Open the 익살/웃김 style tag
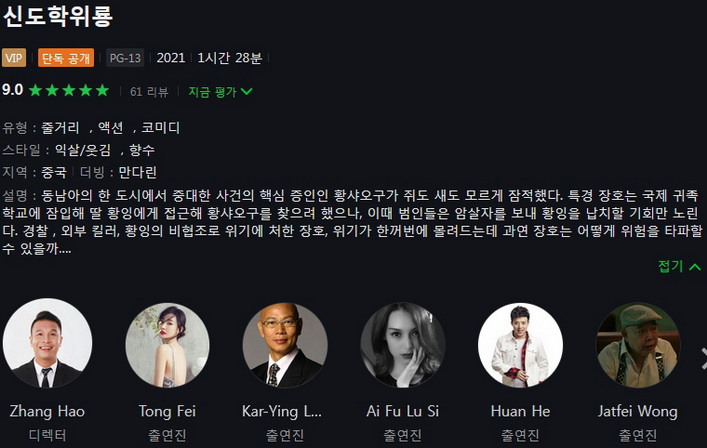Viewport: 707px width, 448px height. tap(83, 150)
